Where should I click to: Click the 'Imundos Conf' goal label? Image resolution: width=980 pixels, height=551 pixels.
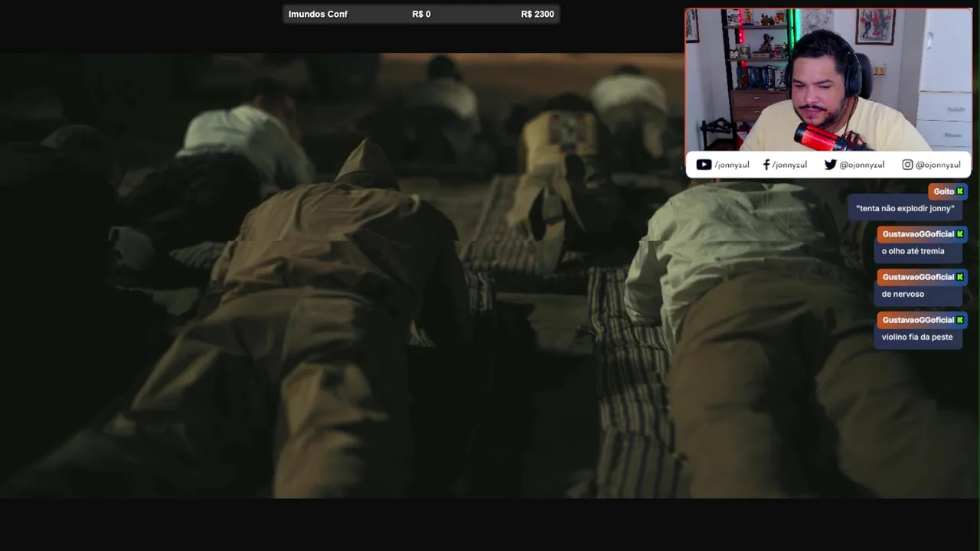click(318, 14)
